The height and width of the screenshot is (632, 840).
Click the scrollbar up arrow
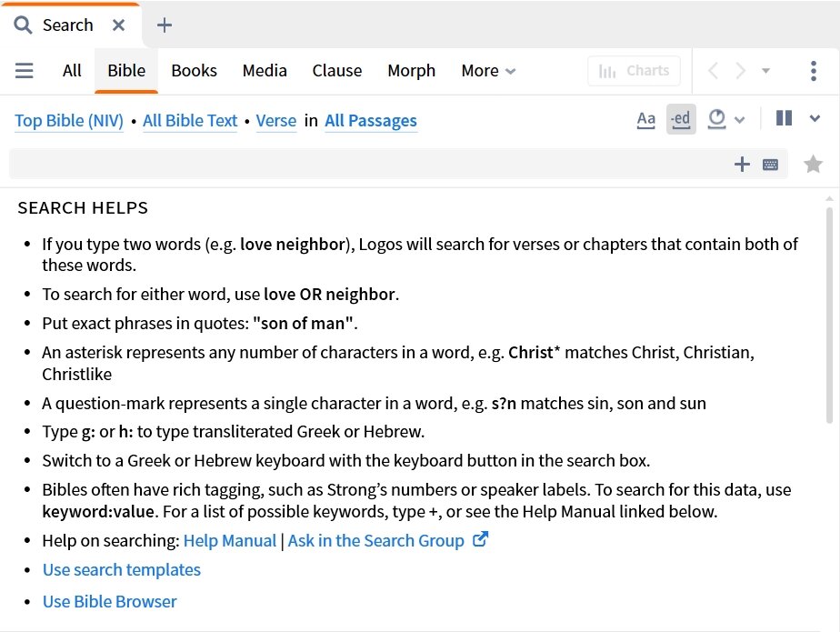click(x=829, y=199)
